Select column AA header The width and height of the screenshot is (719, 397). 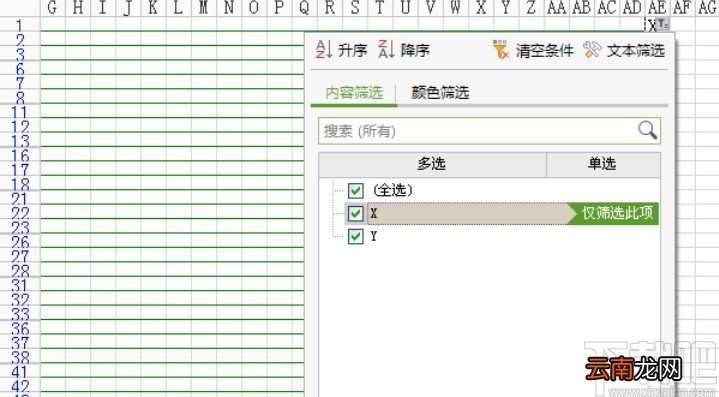coord(556,8)
